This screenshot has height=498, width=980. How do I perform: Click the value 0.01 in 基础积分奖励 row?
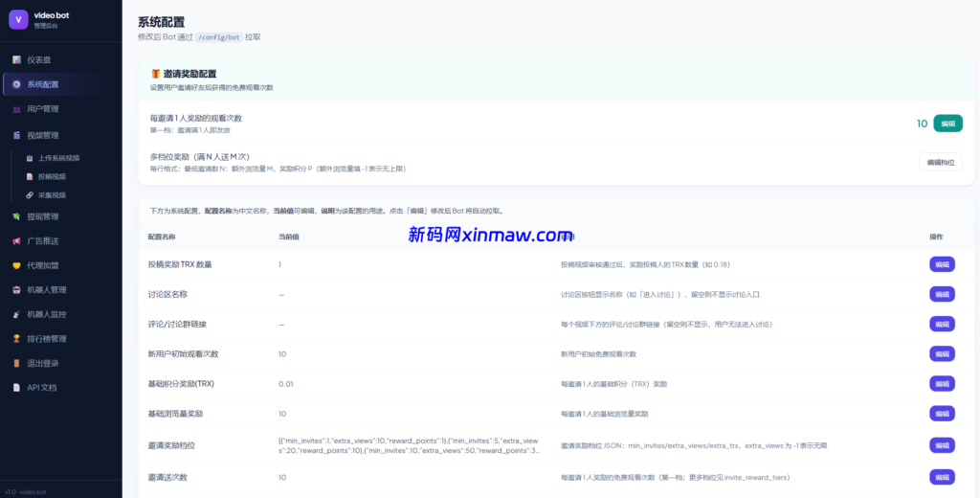pos(285,383)
